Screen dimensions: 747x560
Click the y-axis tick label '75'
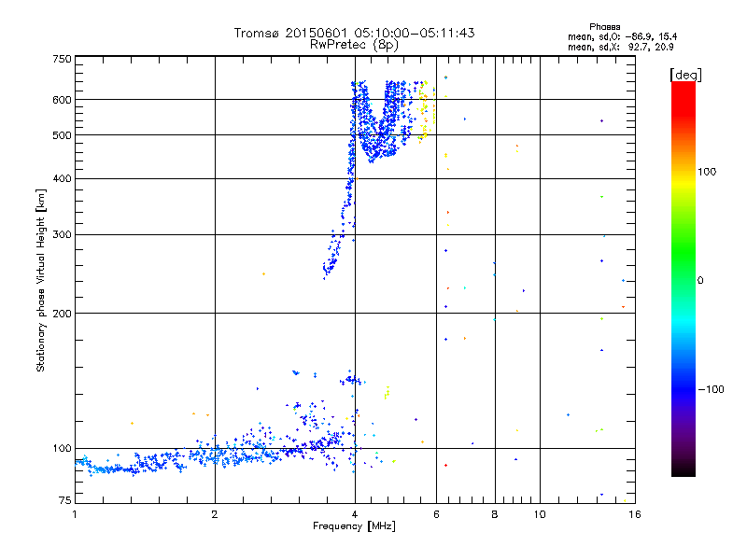click(65, 500)
